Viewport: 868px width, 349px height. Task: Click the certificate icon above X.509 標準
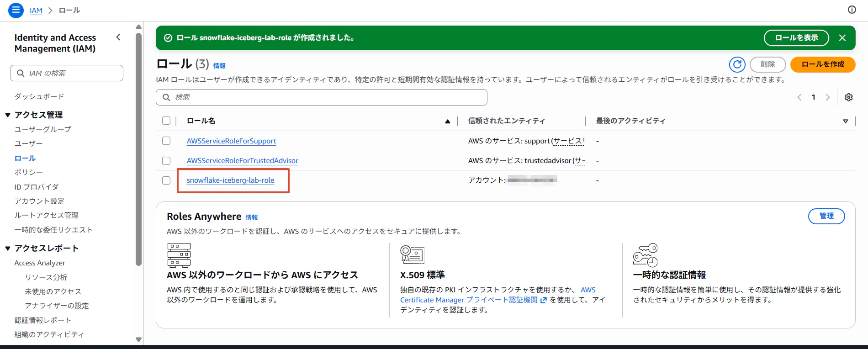[412, 254]
